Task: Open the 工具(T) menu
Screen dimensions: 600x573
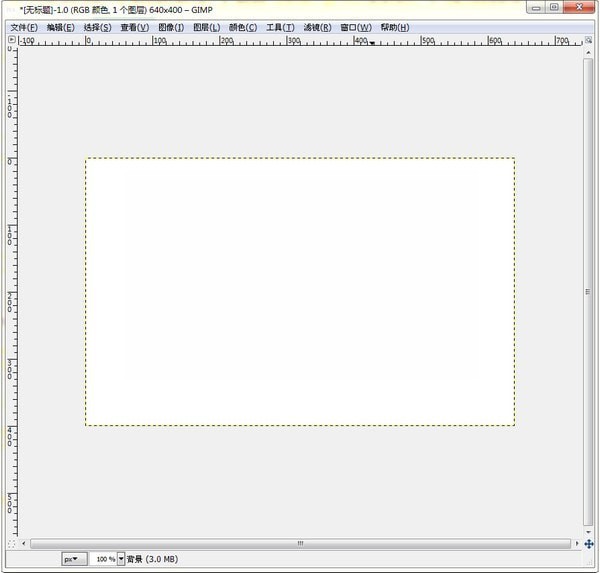Action: (280, 28)
